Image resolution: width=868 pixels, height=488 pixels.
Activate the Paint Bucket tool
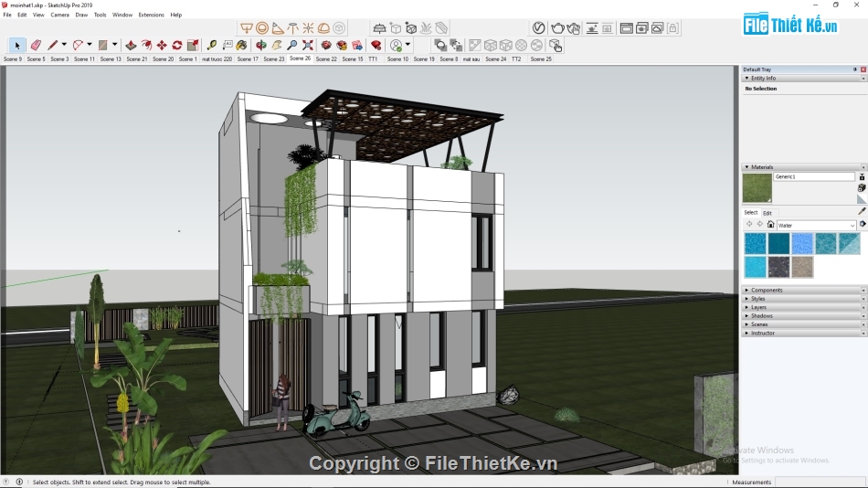click(x=242, y=45)
